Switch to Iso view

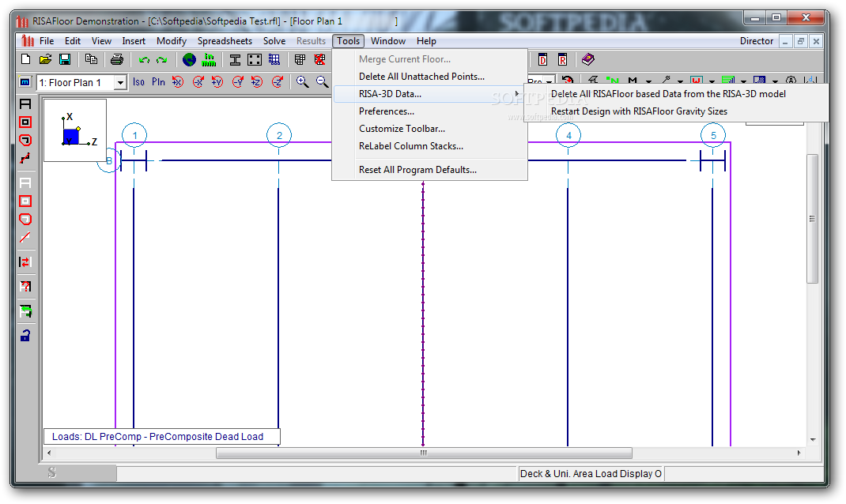coord(138,82)
